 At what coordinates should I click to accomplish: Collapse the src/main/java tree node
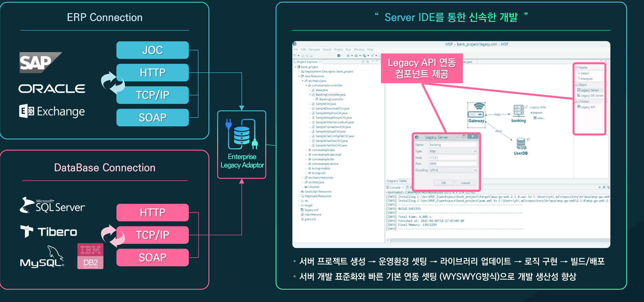coord(303,81)
